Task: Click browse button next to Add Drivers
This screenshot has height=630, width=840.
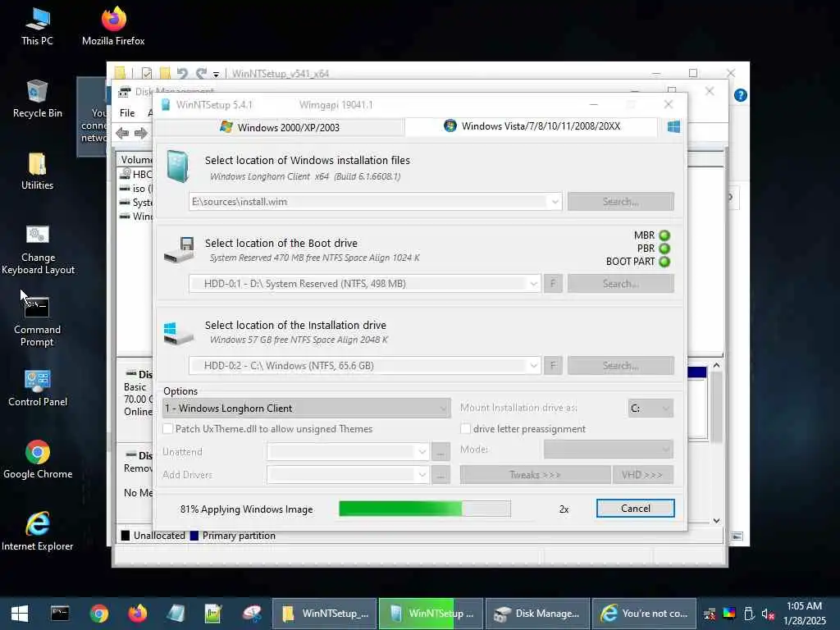Action: [x=441, y=475]
